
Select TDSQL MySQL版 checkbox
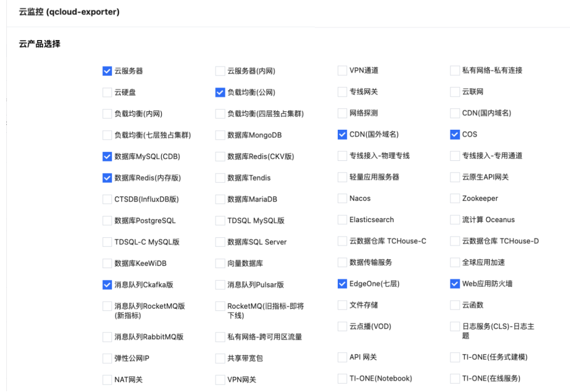[220, 221]
